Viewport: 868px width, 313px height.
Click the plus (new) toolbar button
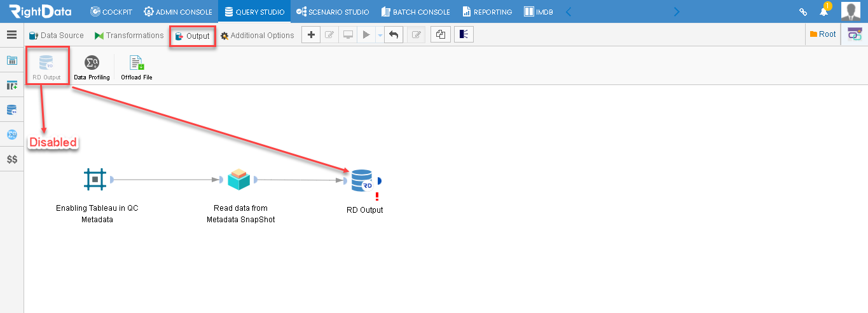pos(310,35)
